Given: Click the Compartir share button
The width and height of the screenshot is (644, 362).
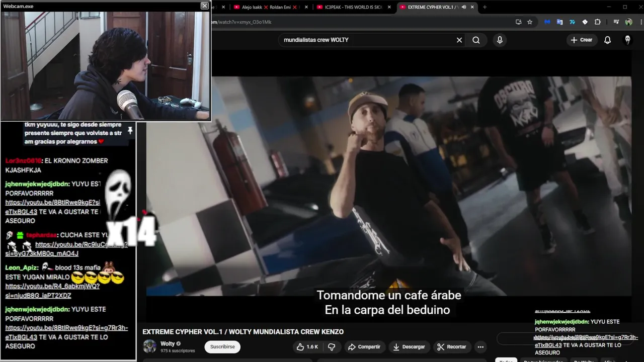Looking at the screenshot, I should (x=364, y=347).
